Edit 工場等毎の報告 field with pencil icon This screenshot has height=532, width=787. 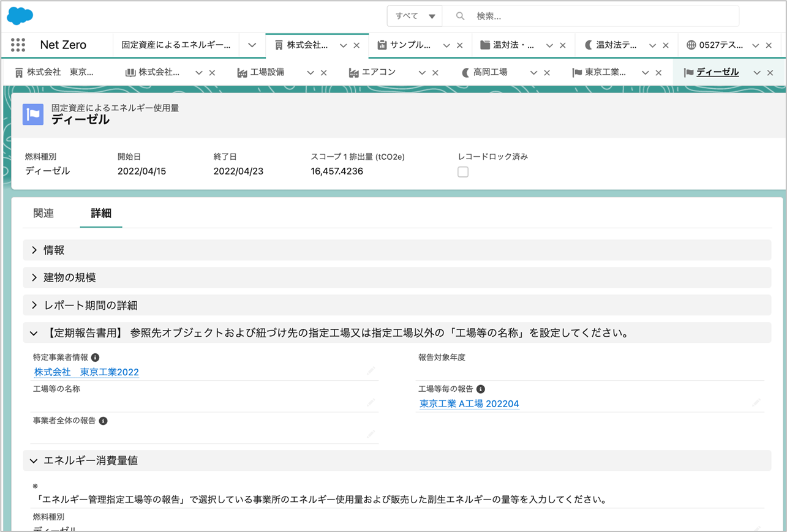click(756, 403)
